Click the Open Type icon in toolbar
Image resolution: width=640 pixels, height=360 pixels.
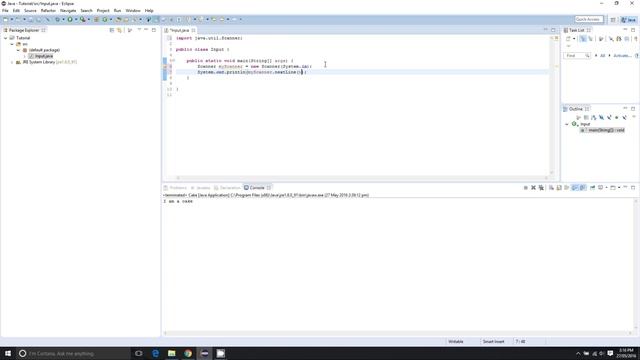(118, 19)
